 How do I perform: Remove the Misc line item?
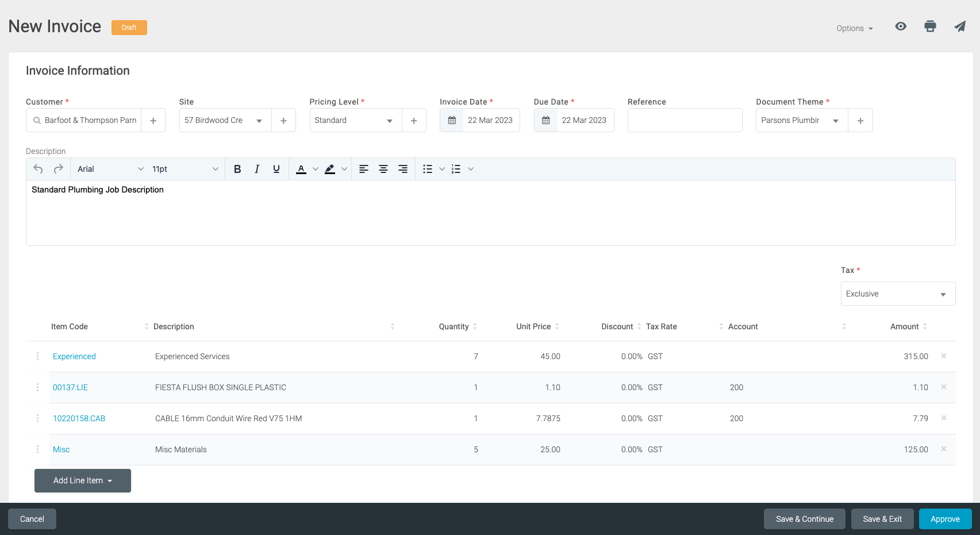click(x=943, y=449)
